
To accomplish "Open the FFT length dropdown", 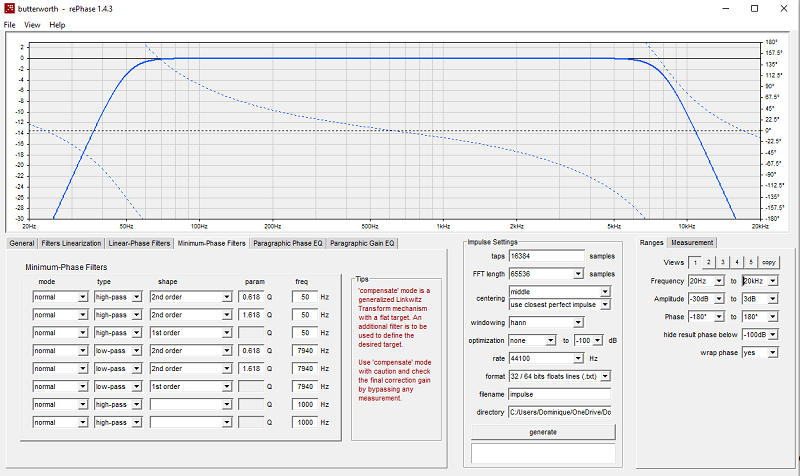I will (578, 274).
